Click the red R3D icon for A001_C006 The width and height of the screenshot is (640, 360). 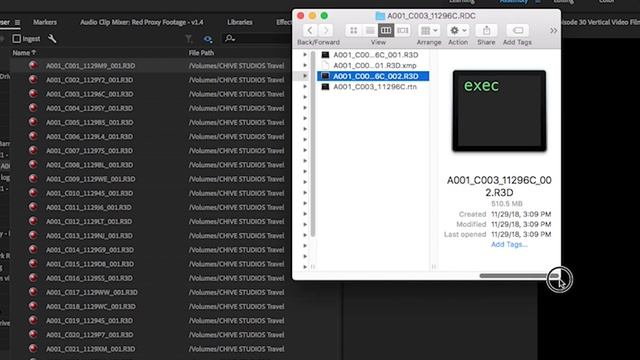click(x=33, y=136)
